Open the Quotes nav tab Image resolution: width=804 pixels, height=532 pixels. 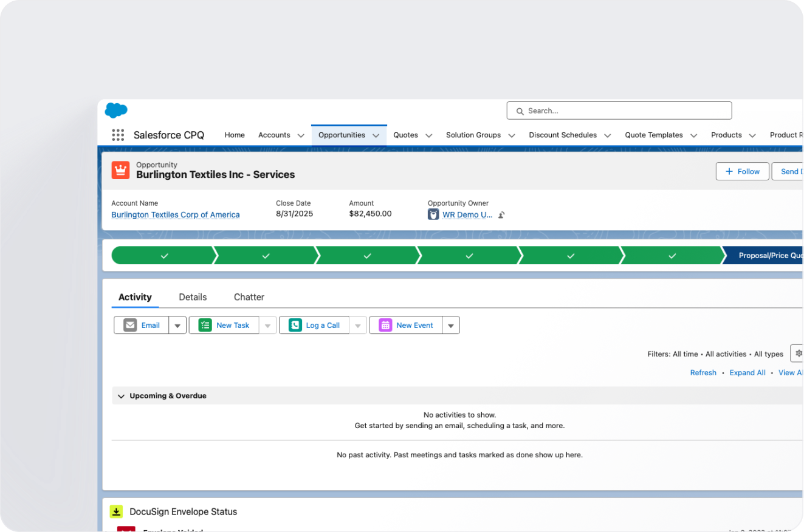(x=405, y=135)
